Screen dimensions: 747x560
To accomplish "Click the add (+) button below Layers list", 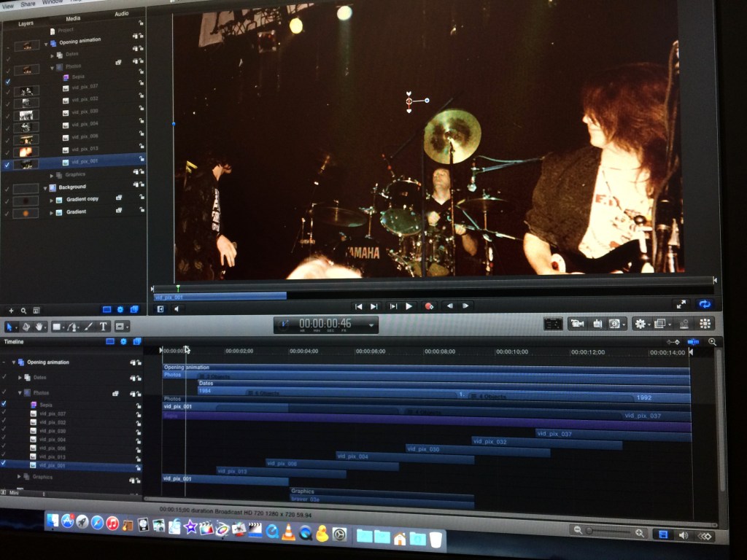I will coord(11,310).
